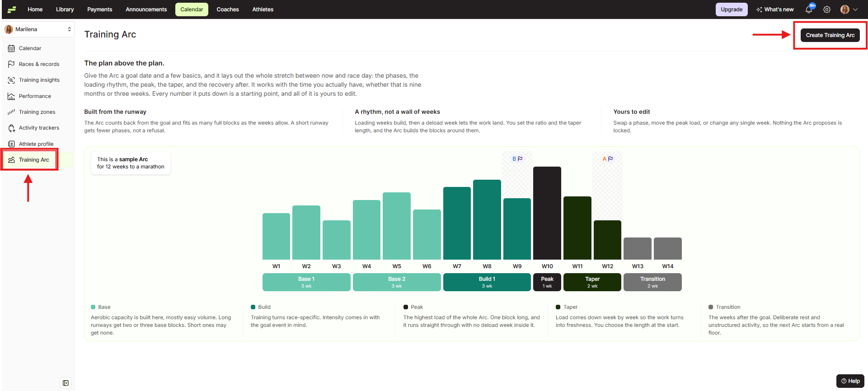The image size is (868, 391).
Task: Click the Calendar sidebar icon
Action: (11, 48)
